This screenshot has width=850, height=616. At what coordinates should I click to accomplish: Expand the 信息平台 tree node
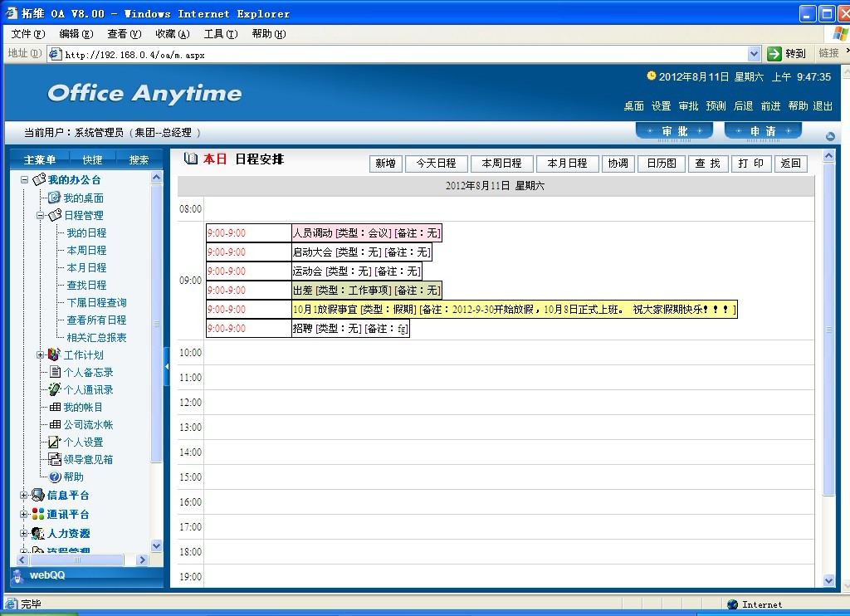click(x=24, y=495)
